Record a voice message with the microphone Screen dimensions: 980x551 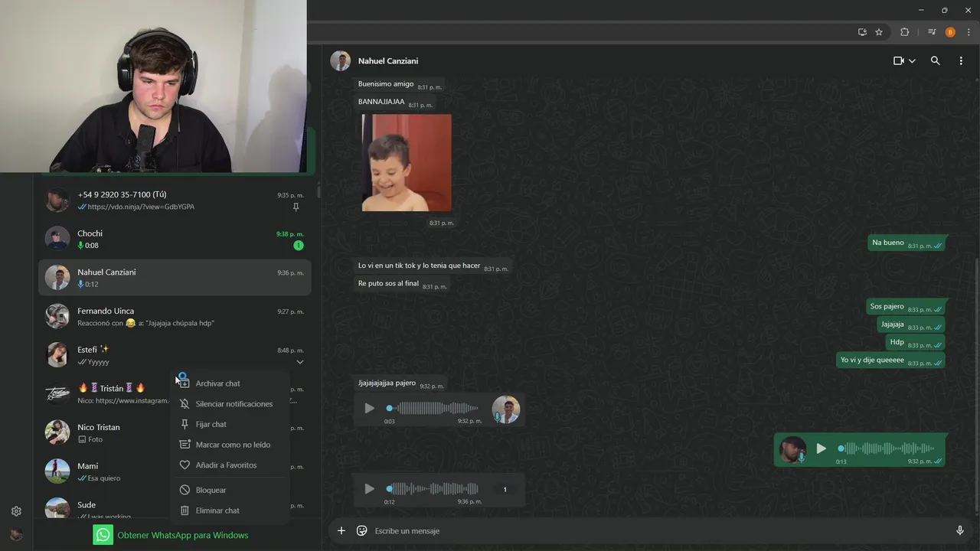(x=960, y=530)
